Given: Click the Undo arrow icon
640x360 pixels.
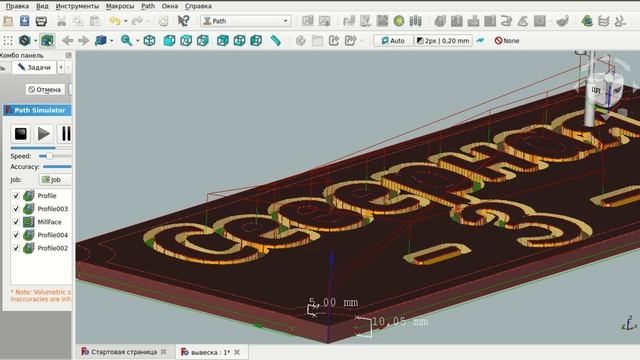Looking at the screenshot, I should pos(115,21).
